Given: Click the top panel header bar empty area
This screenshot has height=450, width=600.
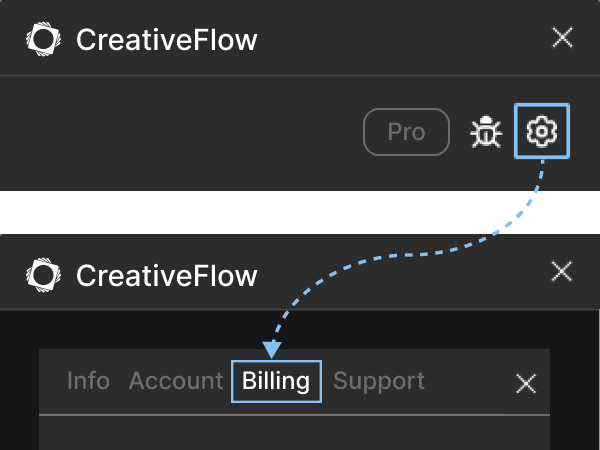Looking at the screenshot, I should [x=400, y=39].
